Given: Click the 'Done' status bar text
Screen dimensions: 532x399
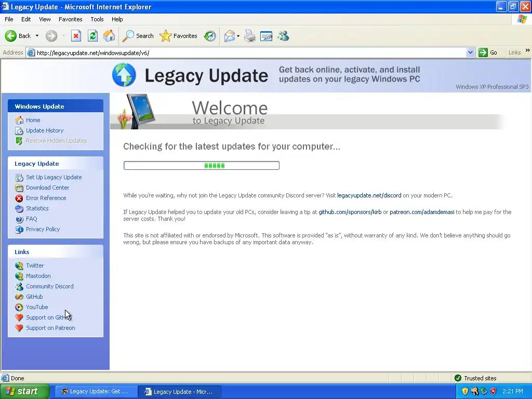Looking at the screenshot, I should tap(17, 378).
